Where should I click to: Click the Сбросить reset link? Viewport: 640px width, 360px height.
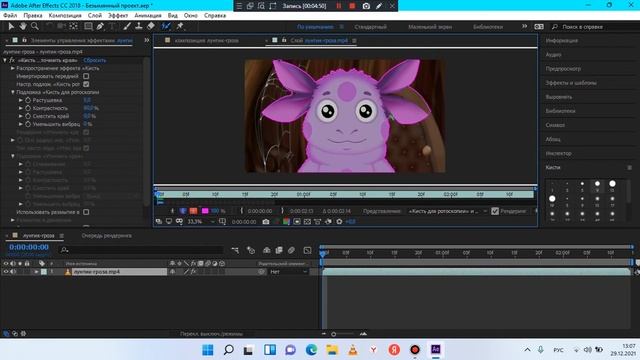[x=95, y=60]
